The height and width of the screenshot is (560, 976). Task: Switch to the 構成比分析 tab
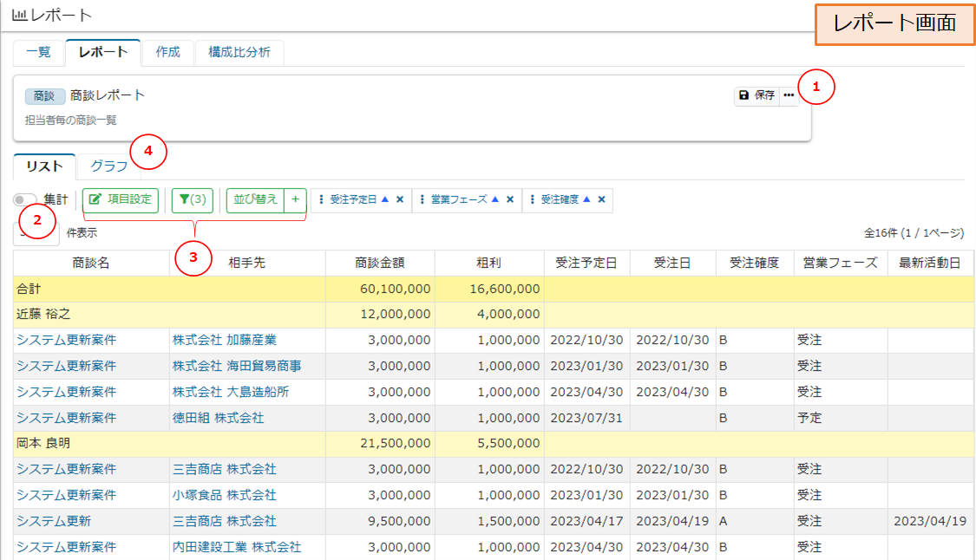tap(239, 52)
